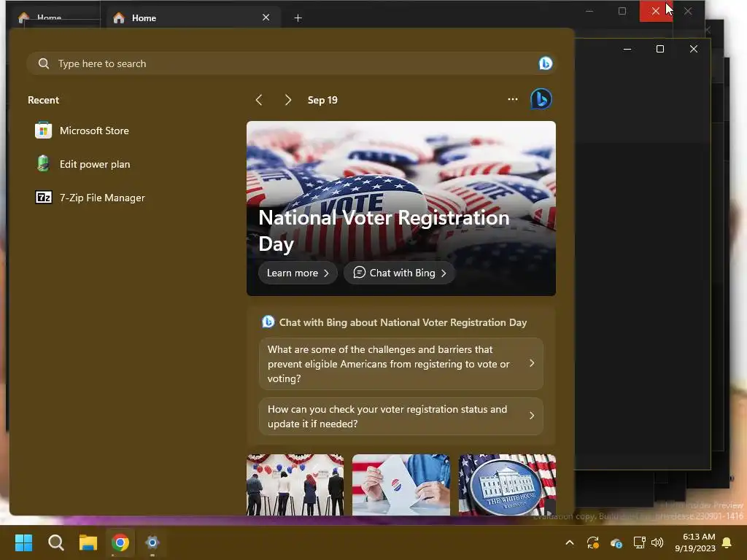This screenshot has height=560, width=747.
Task: Click the Learn more button
Action: [x=298, y=273]
